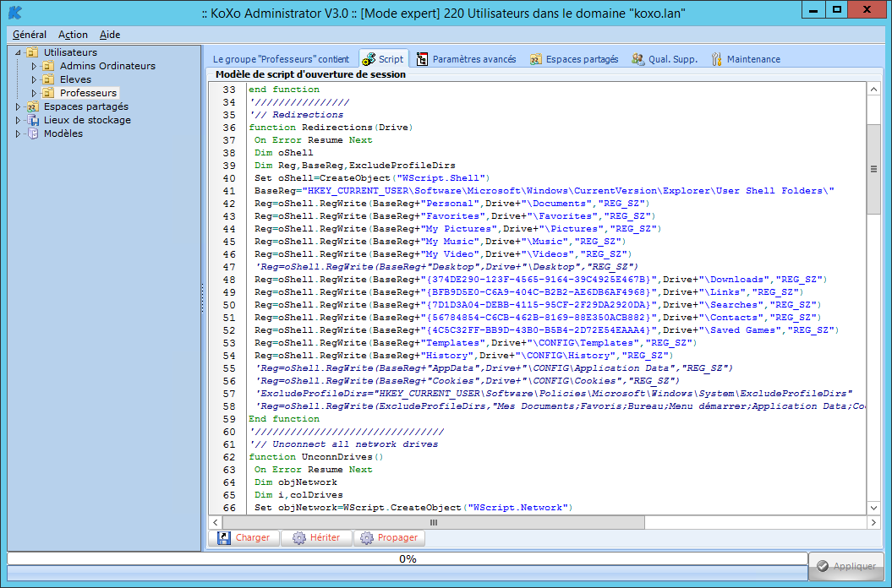Click the Script tab's gear icon
The image size is (892, 588).
(x=369, y=58)
